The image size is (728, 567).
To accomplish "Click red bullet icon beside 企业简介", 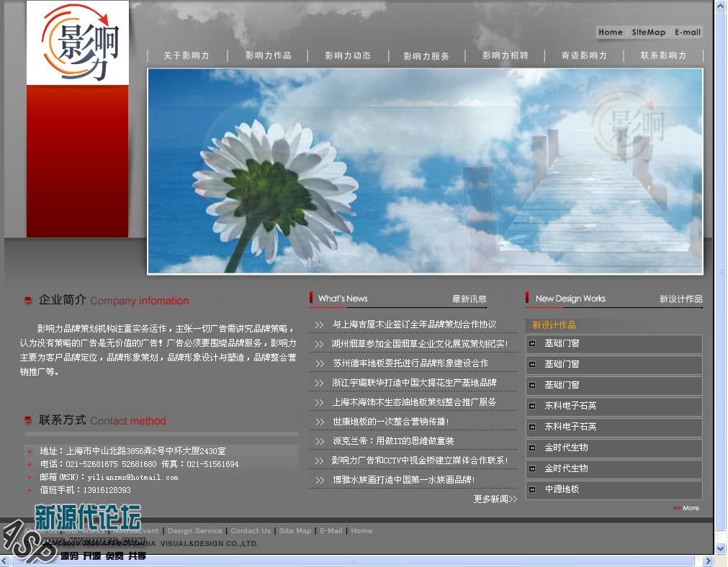I will point(28,301).
